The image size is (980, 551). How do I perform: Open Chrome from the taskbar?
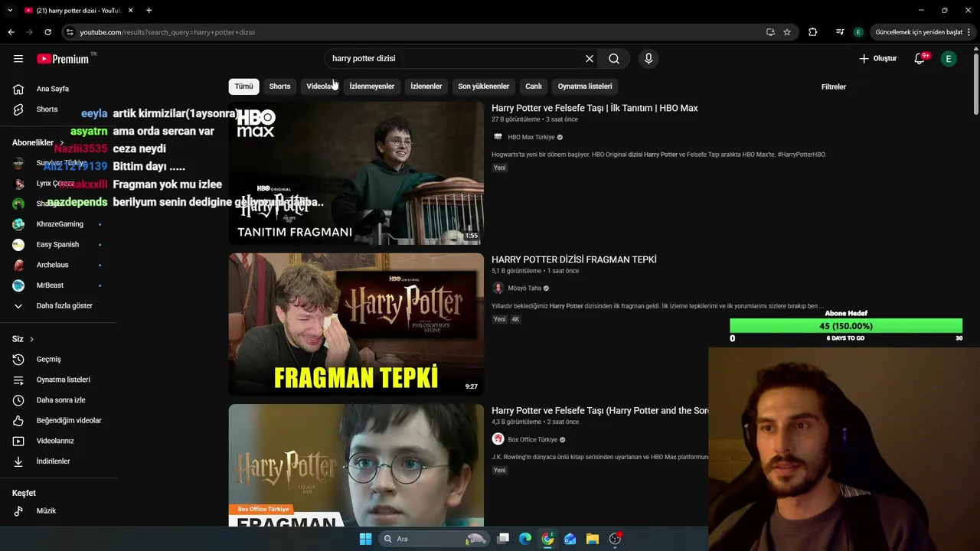tap(547, 539)
